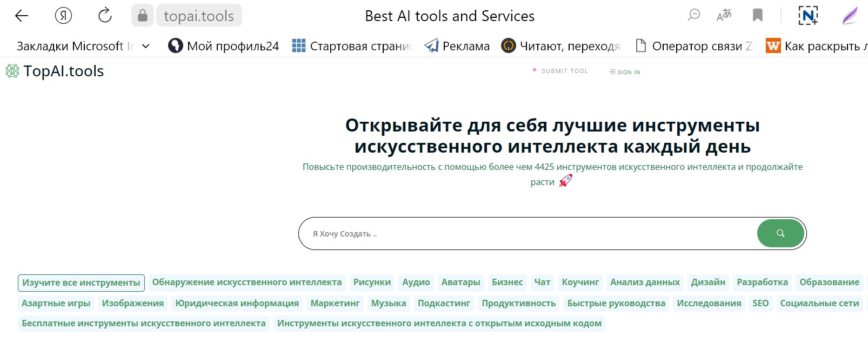This screenshot has width=868, height=342.
Task: Open the reviews speech bubble icon
Action: point(694,16)
